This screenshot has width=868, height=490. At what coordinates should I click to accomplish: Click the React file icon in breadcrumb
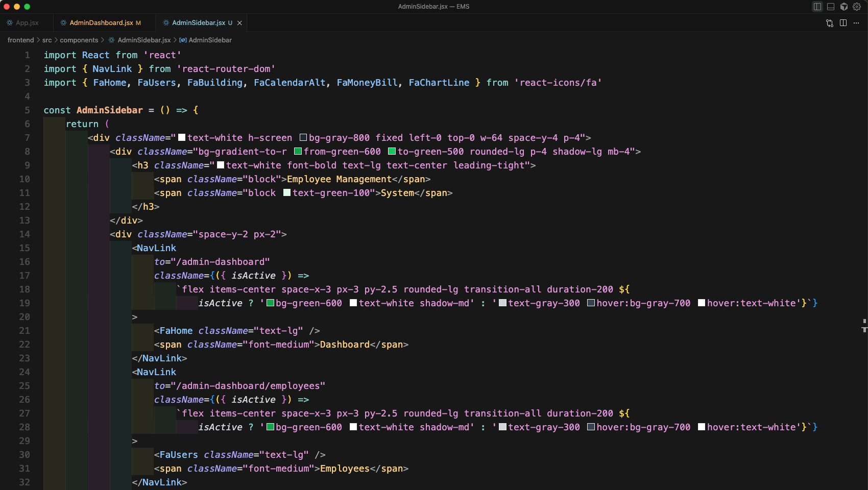[x=111, y=40]
